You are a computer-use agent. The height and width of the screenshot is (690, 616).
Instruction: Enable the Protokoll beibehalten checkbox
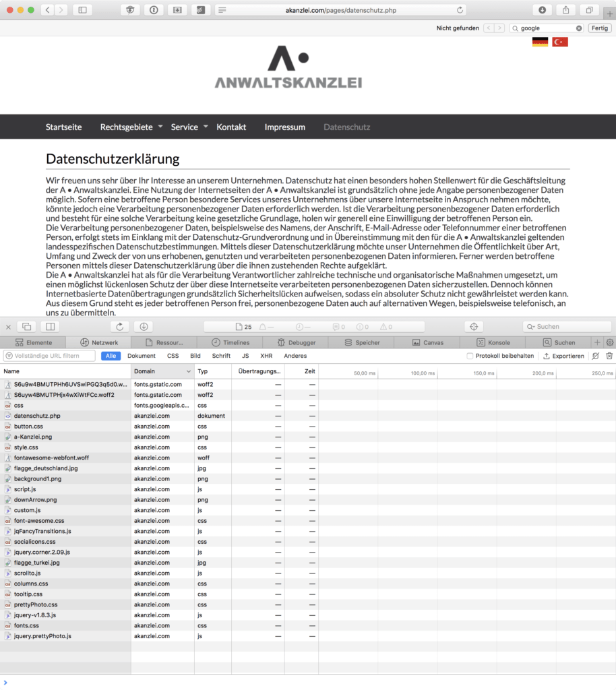pos(469,356)
